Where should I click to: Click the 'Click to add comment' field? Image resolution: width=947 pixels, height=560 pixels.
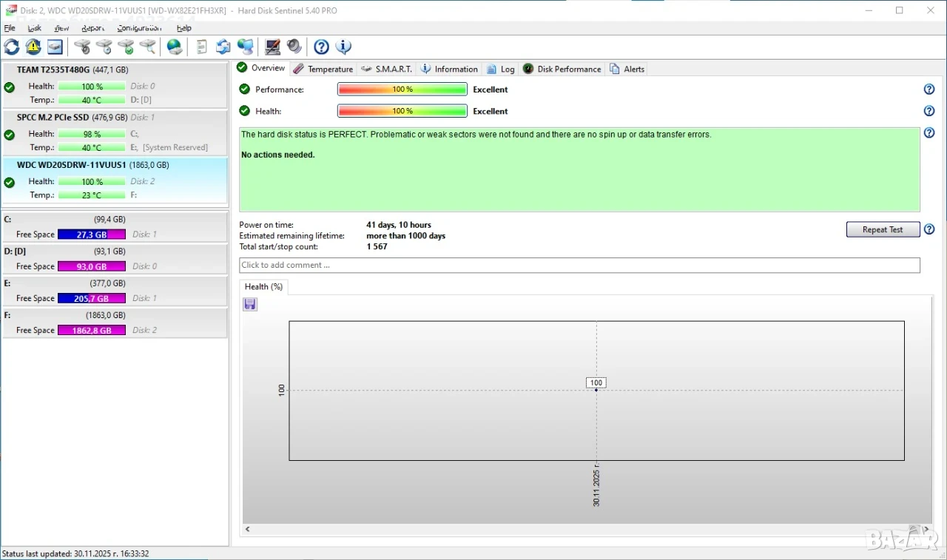click(x=579, y=265)
